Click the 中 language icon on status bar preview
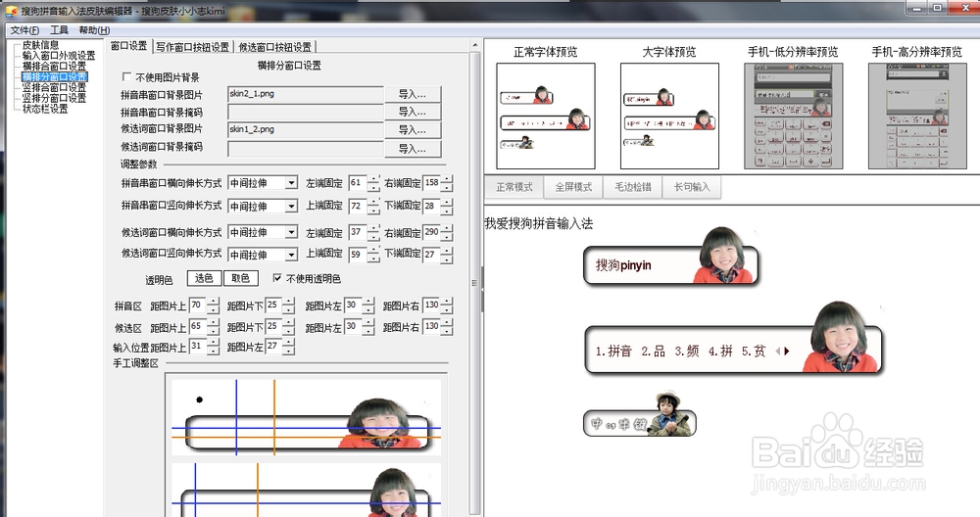This screenshot has height=517, width=980. pyautogui.click(x=597, y=424)
